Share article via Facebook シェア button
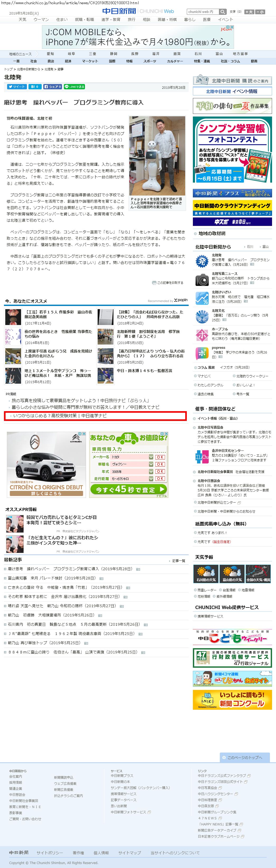 coord(53,87)
